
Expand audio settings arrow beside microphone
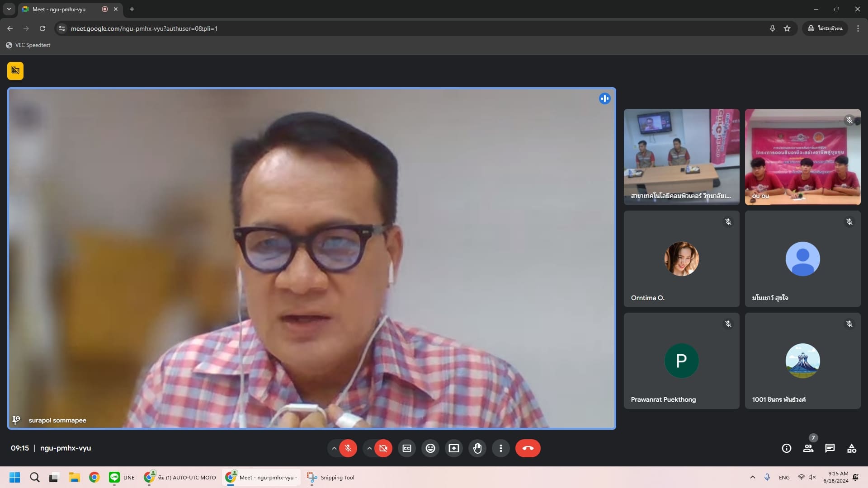[334, 448]
